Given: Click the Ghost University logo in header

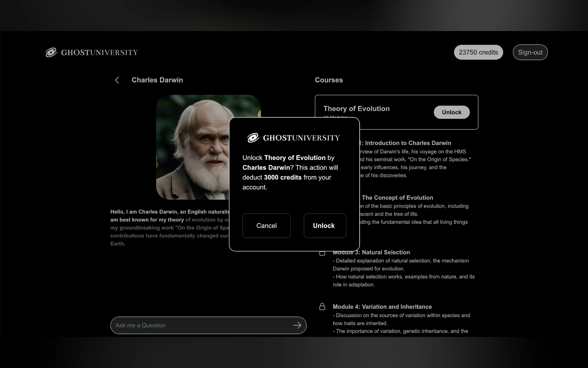Looking at the screenshot, I should click(91, 52).
